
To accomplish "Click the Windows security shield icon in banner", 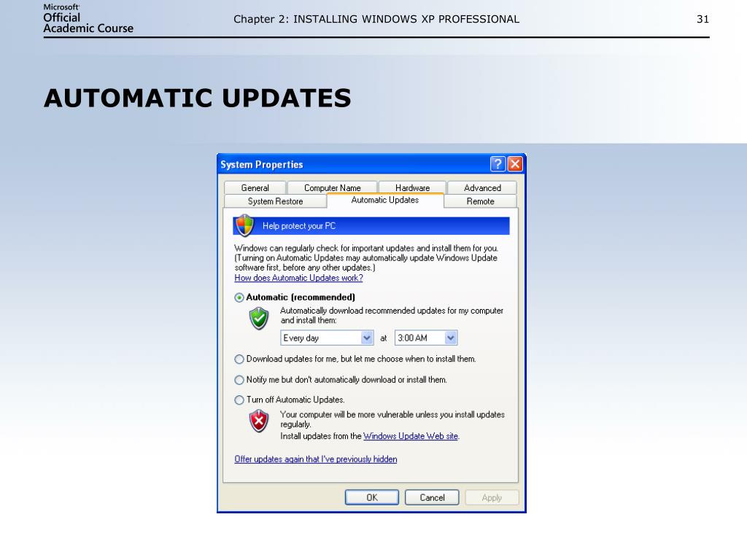I will pyautogui.click(x=245, y=225).
